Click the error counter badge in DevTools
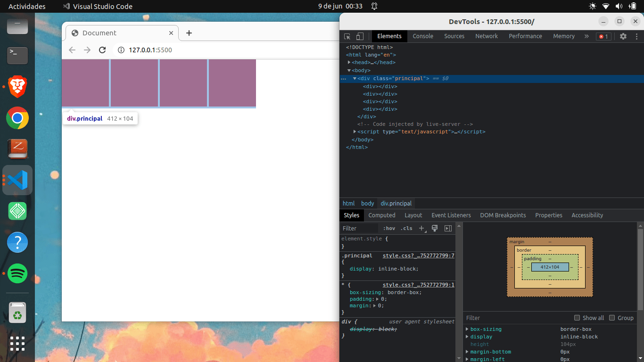Screen dimensions: 644x362 click(x=603, y=36)
